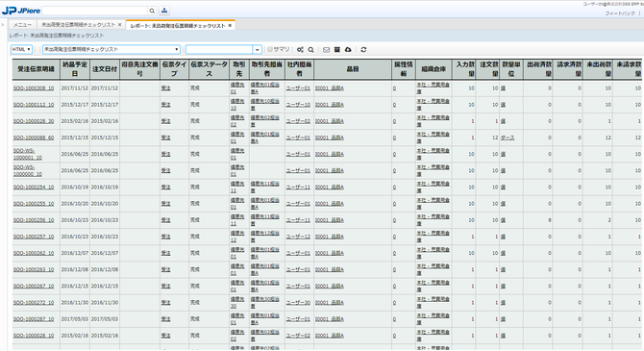Open order line SOO-1000308_10 link

[x=34, y=88]
